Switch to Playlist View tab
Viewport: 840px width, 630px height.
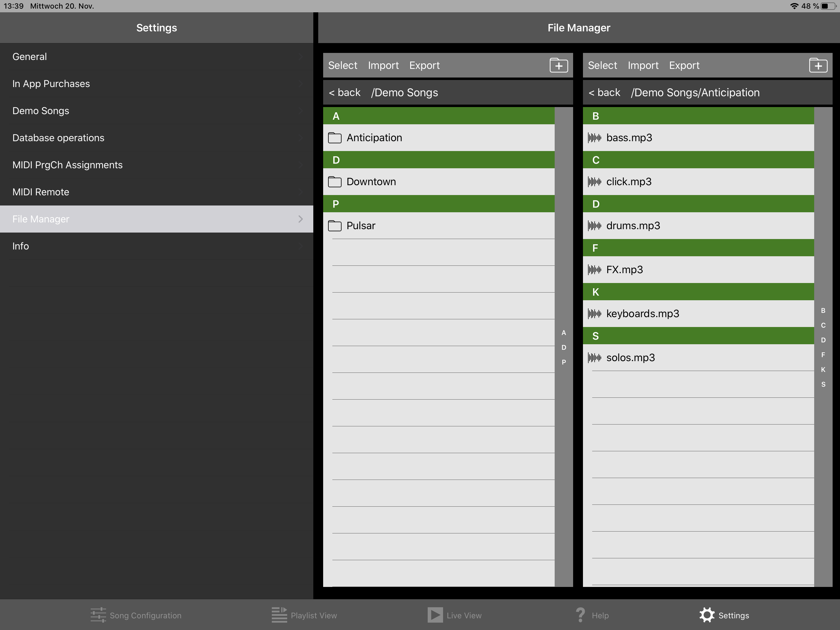(x=304, y=615)
